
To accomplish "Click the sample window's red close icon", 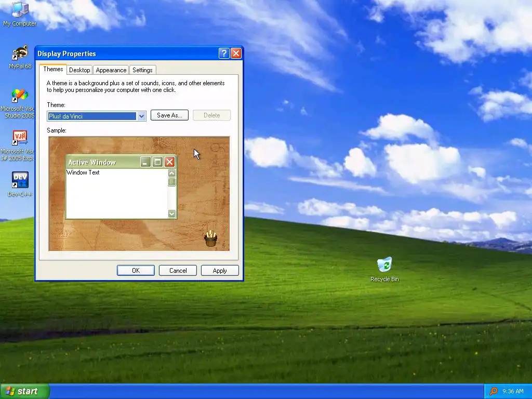I will pyautogui.click(x=170, y=162).
